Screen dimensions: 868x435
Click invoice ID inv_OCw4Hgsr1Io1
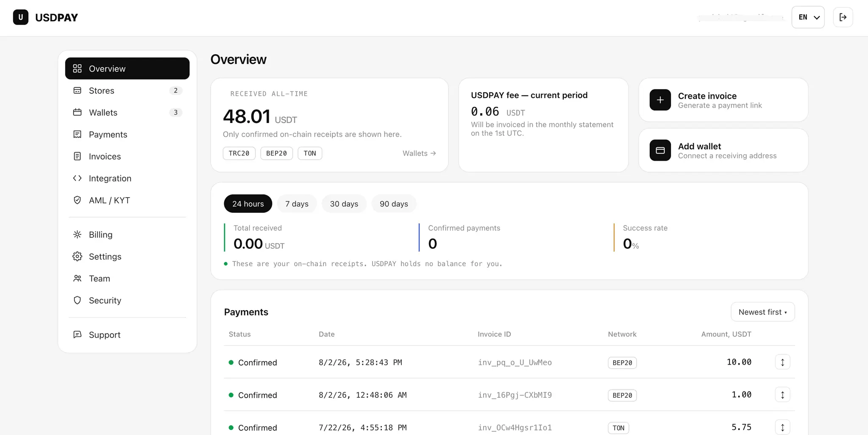coord(515,428)
